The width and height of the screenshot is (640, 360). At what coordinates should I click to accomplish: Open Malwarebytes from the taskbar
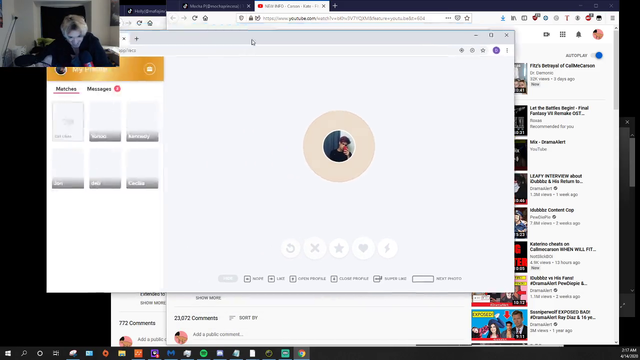coord(171,353)
